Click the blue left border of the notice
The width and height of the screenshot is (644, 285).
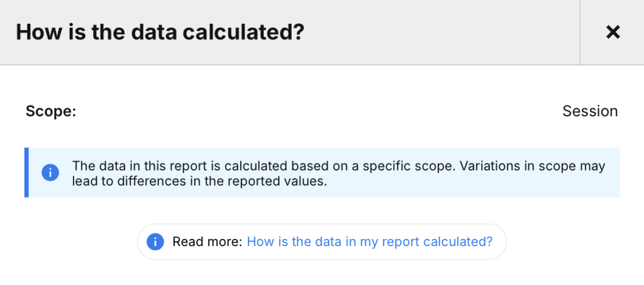point(26,172)
